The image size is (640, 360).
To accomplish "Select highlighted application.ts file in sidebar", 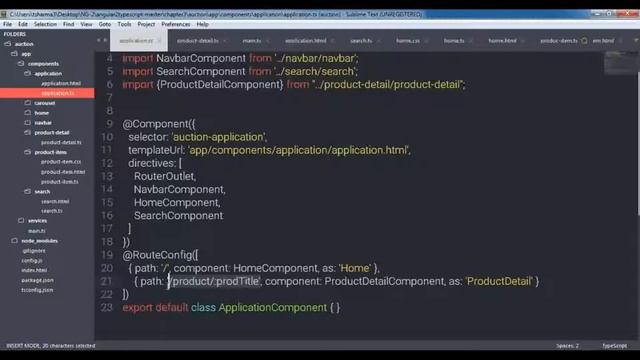I will pyautogui.click(x=58, y=93).
